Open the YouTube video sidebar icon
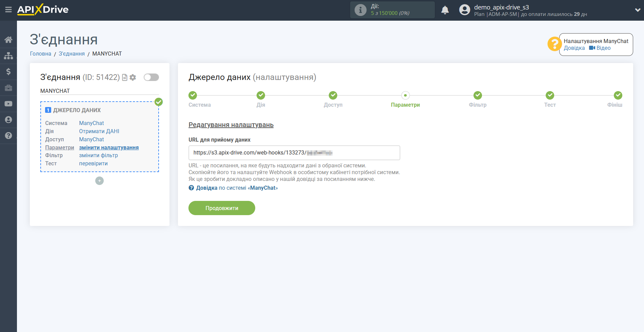This screenshot has width=644, height=332. (8, 104)
